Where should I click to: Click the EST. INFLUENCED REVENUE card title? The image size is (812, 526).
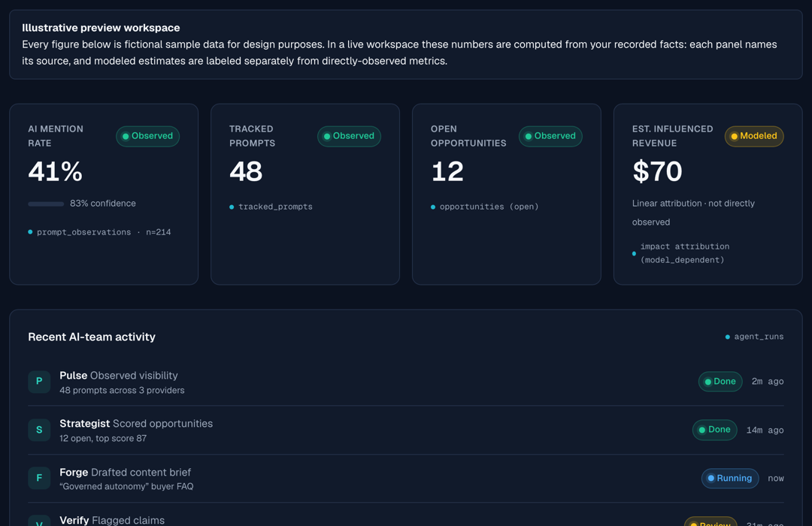click(x=673, y=136)
